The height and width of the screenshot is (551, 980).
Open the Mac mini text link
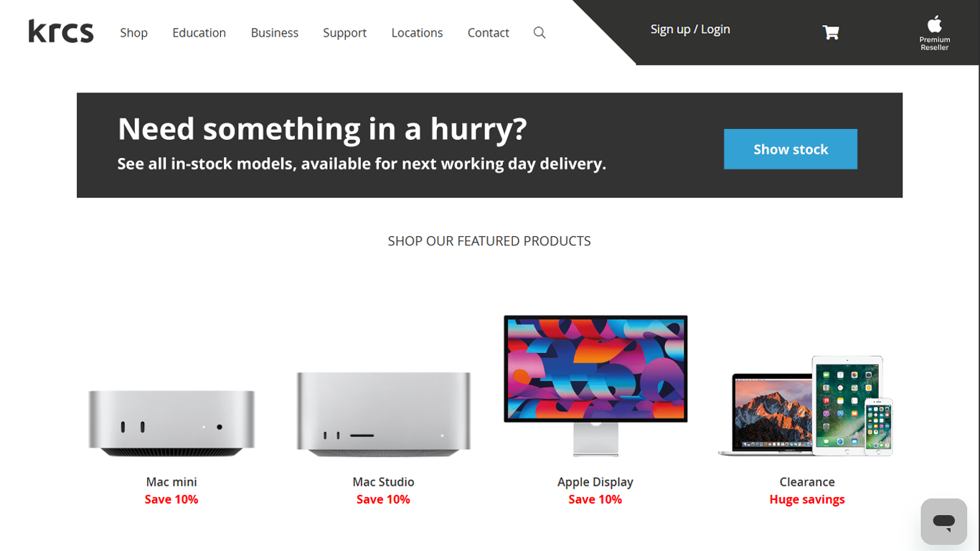171,482
